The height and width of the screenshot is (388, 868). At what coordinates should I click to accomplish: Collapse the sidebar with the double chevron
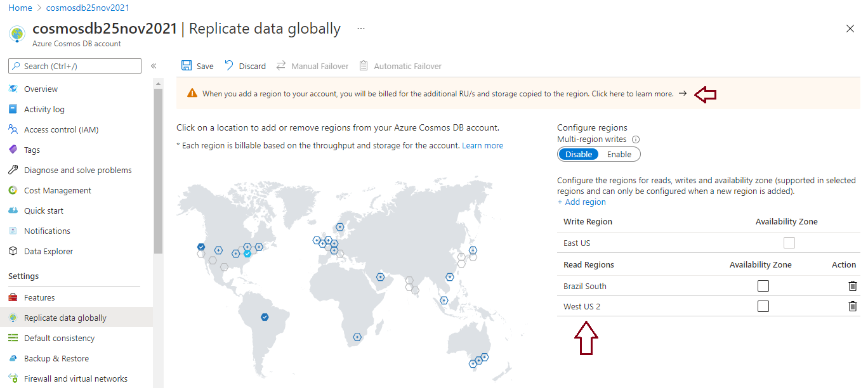tap(154, 66)
